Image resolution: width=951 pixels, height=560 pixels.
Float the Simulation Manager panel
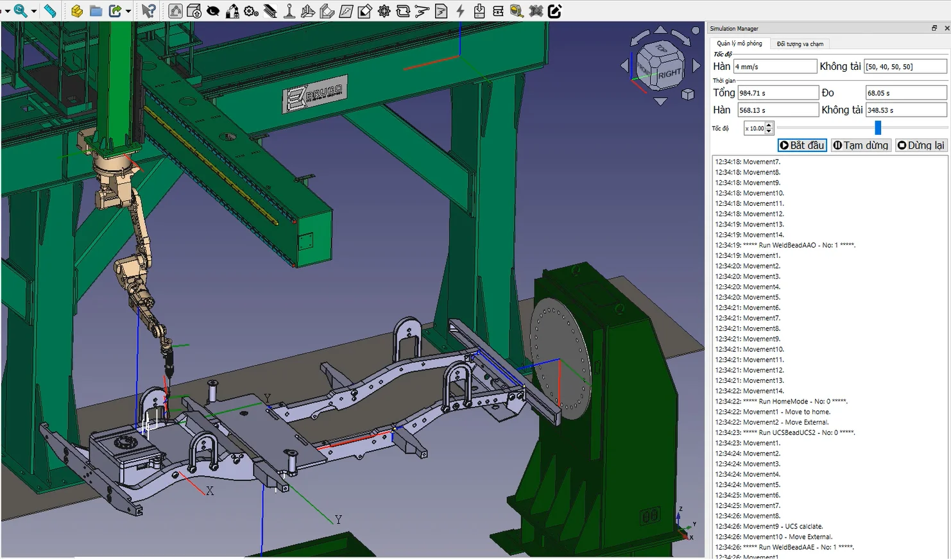[x=934, y=28]
